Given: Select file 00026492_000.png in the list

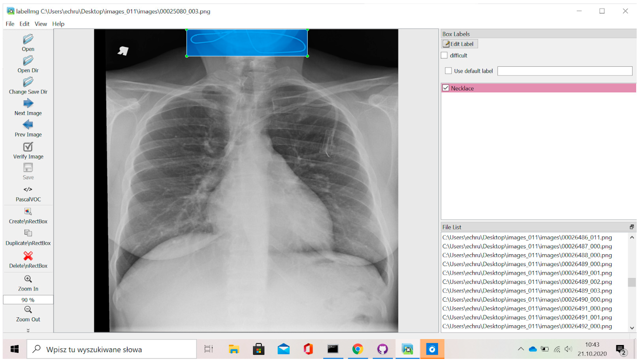Looking at the screenshot, I should 527,326.
